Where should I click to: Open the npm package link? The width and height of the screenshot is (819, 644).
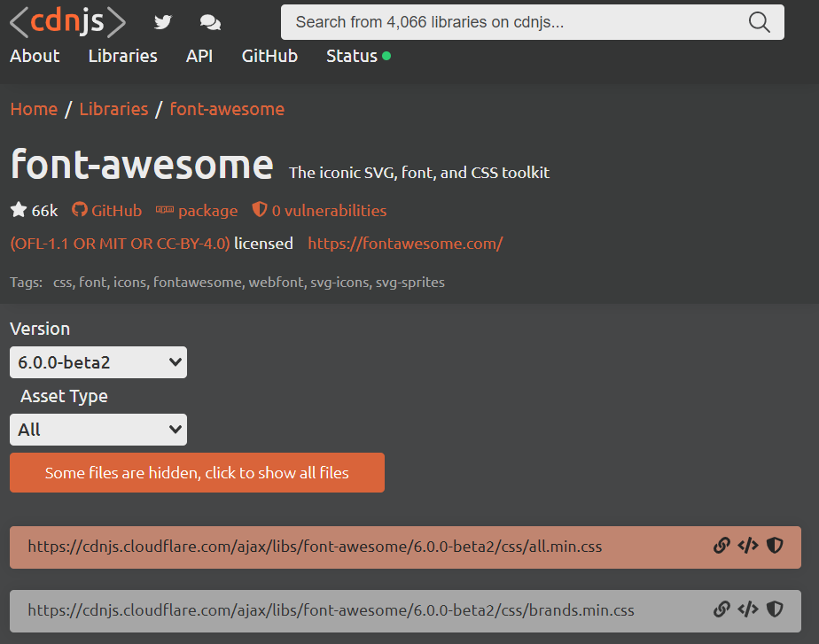[208, 211]
